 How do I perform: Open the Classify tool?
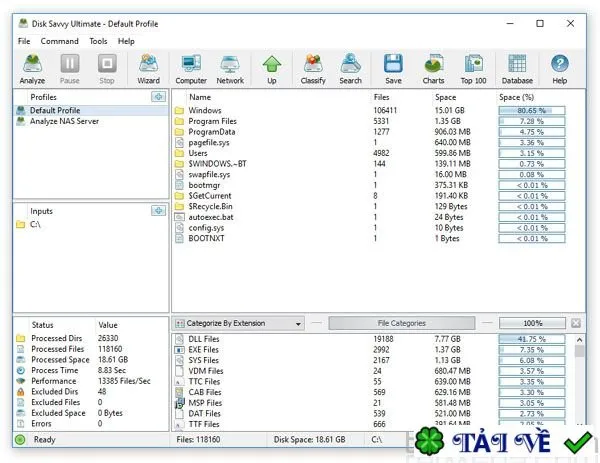click(313, 69)
